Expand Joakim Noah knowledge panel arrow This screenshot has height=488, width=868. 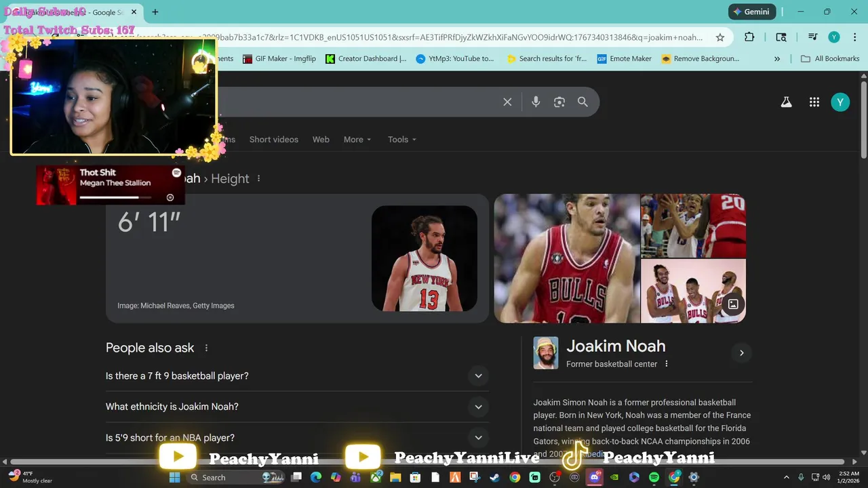click(x=741, y=353)
